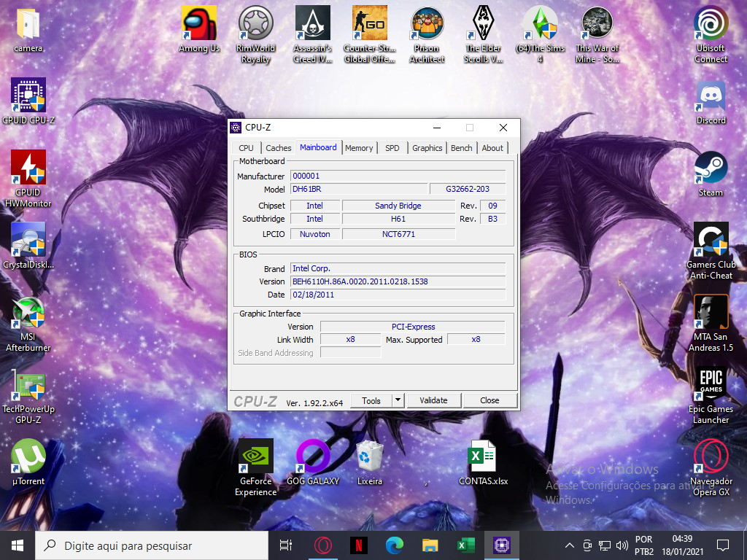Open The Sims 4 desktop shortcut
Image resolution: width=747 pixels, height=560 pixels.
coord(541,35)
